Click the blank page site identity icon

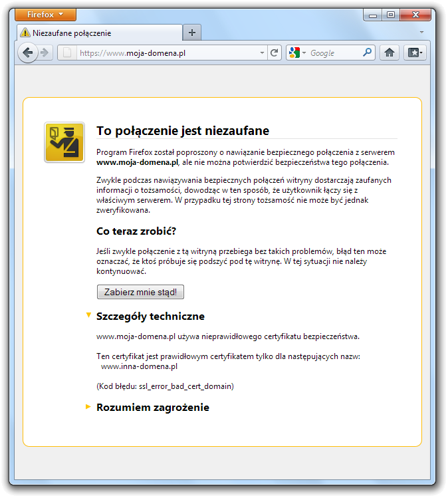[67, 53]
